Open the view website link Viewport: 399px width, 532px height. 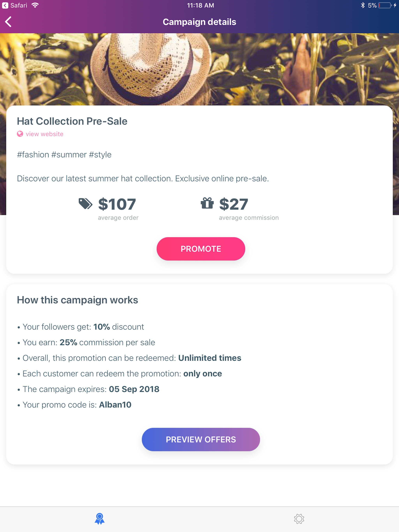45,134
